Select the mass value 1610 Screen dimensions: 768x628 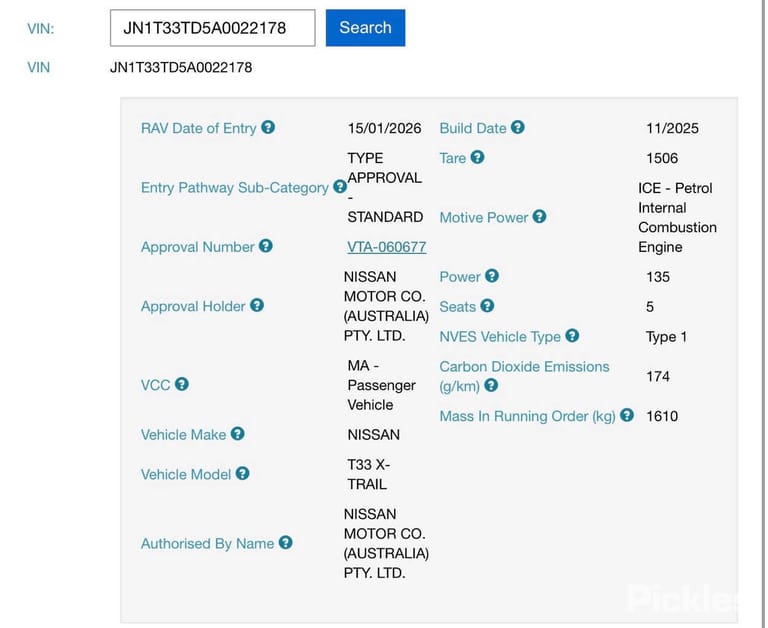click(662, 416)
